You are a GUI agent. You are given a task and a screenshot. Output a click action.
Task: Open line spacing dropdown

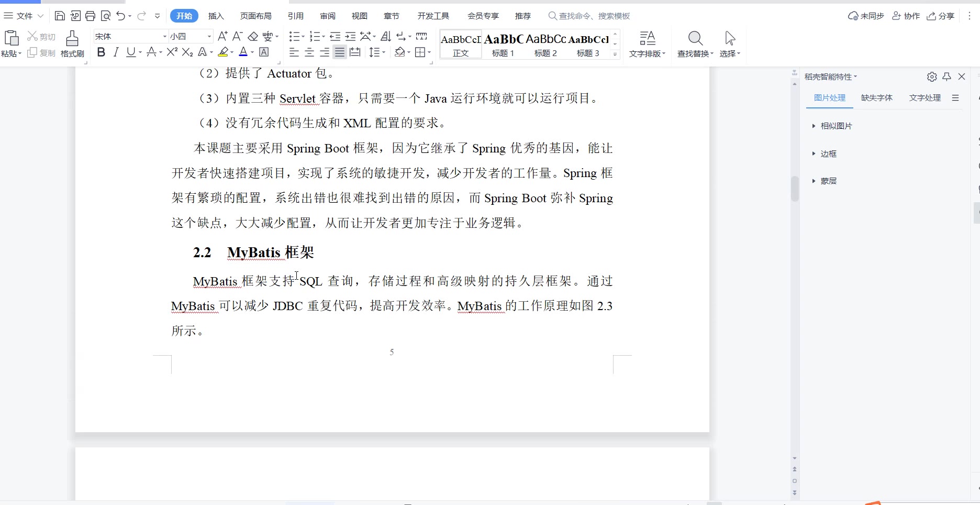pyautogui.click(x=377, y=52)
